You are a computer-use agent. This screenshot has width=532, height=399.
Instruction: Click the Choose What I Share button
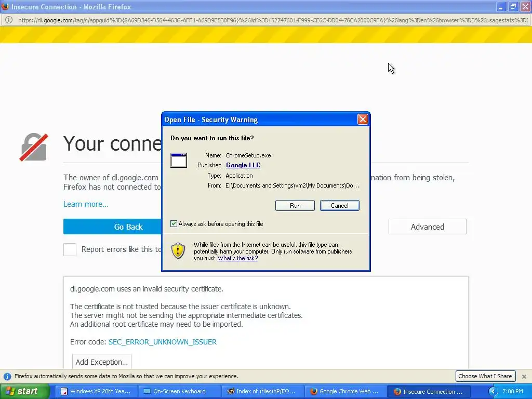(485, 376)
